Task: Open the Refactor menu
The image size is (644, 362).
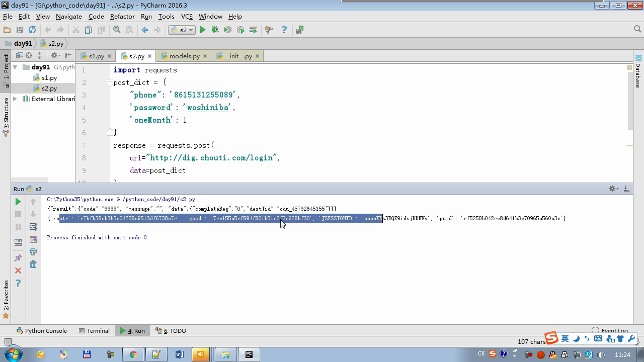Action: coord(122,17)
